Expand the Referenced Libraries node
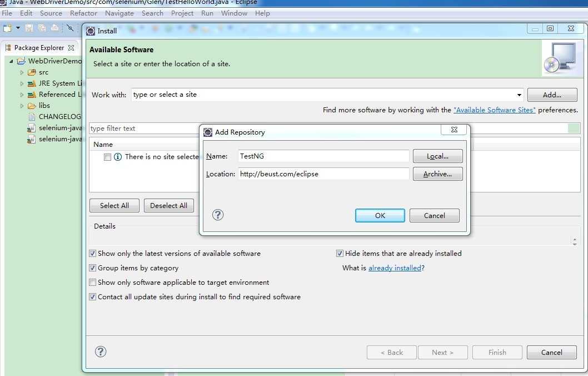588x376 pixels. point(22,95)
